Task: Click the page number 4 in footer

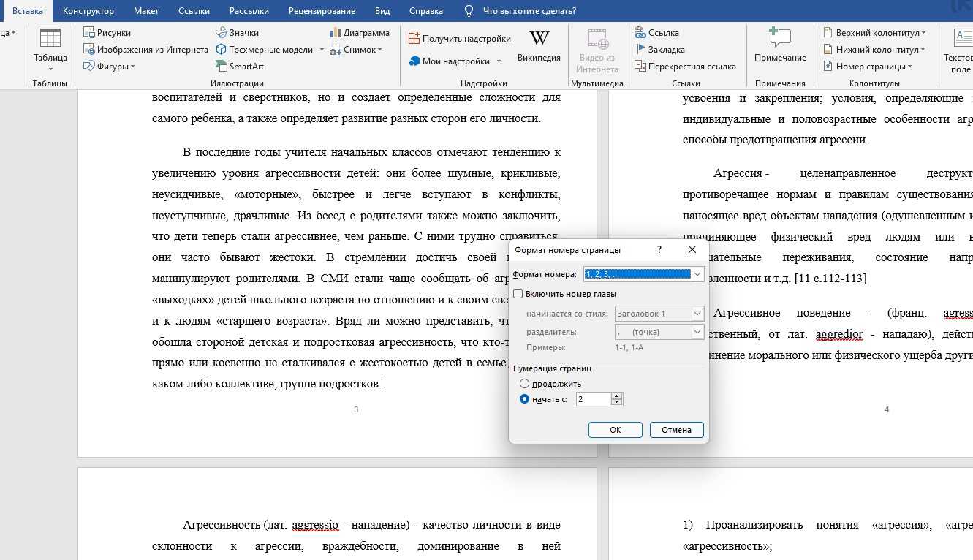Action: pyautogui.click(x=887, y=409)
